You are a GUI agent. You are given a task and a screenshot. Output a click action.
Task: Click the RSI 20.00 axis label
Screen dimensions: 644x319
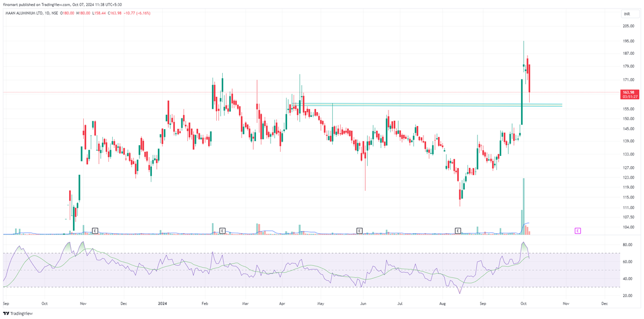[x=628, y=296]
